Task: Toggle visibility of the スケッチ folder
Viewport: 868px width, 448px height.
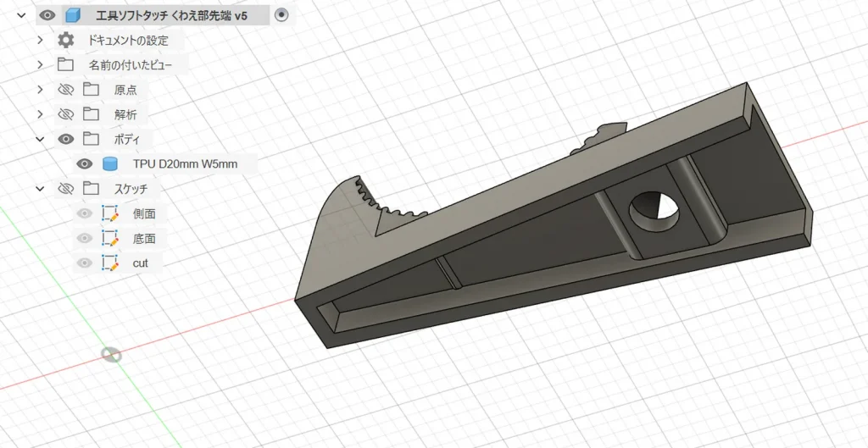Action: 66,189
